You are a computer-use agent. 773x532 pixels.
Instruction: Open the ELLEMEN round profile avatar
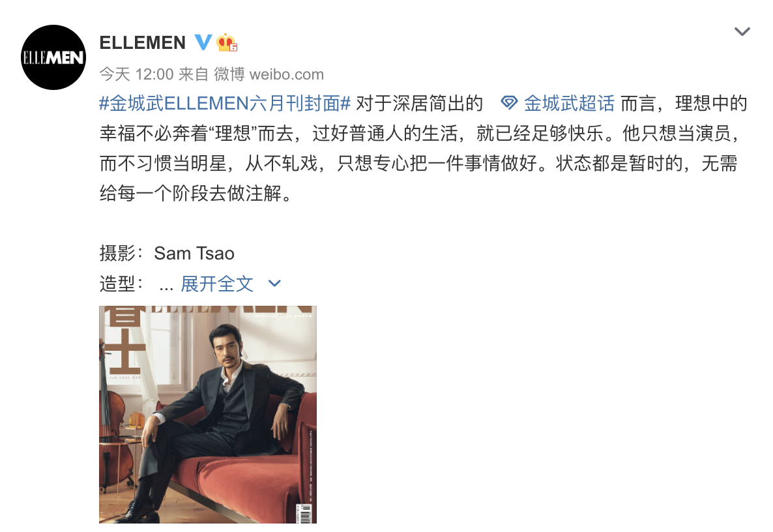coord(53,57)
